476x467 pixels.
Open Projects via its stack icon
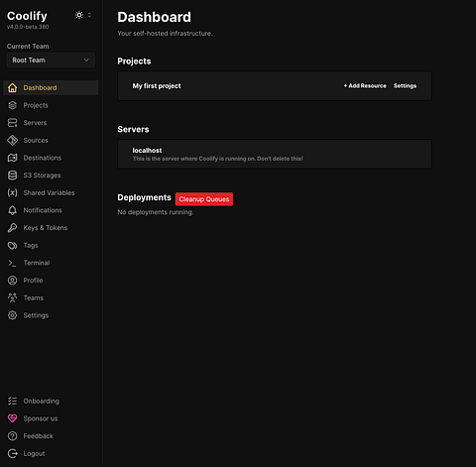pyautogui.click(x=12, y=105)
